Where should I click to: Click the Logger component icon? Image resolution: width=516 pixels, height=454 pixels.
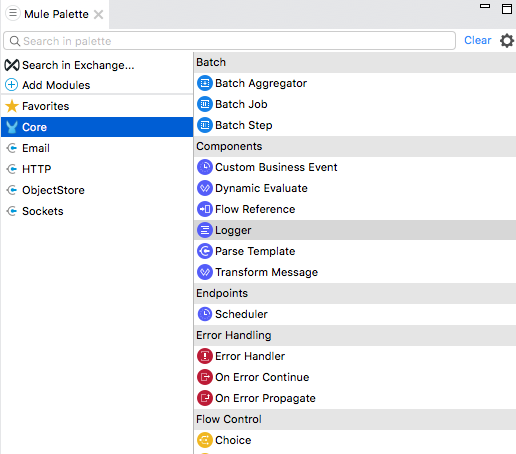(x=205, y=230)
